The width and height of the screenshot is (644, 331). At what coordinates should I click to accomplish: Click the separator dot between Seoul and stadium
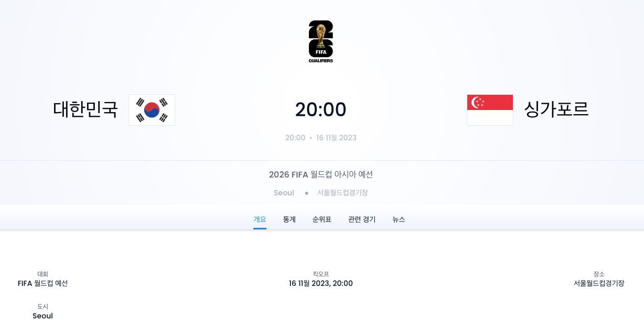click(x=306, y=193)
